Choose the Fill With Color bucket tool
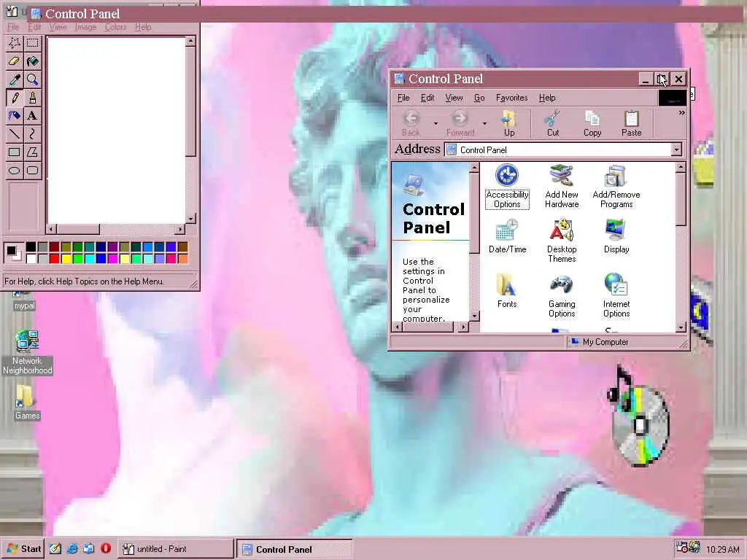Screen dimensions: 747x560 point(32,61)
